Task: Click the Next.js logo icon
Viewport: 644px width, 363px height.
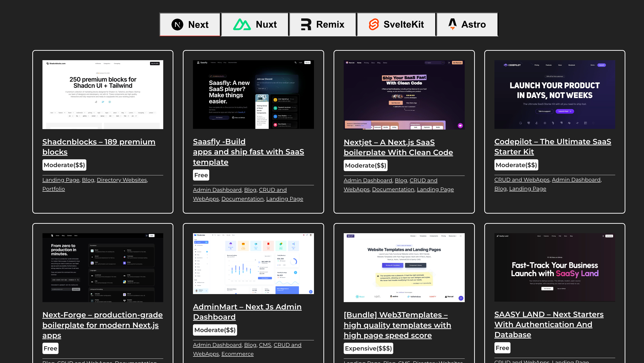Action: coord(177,25)
